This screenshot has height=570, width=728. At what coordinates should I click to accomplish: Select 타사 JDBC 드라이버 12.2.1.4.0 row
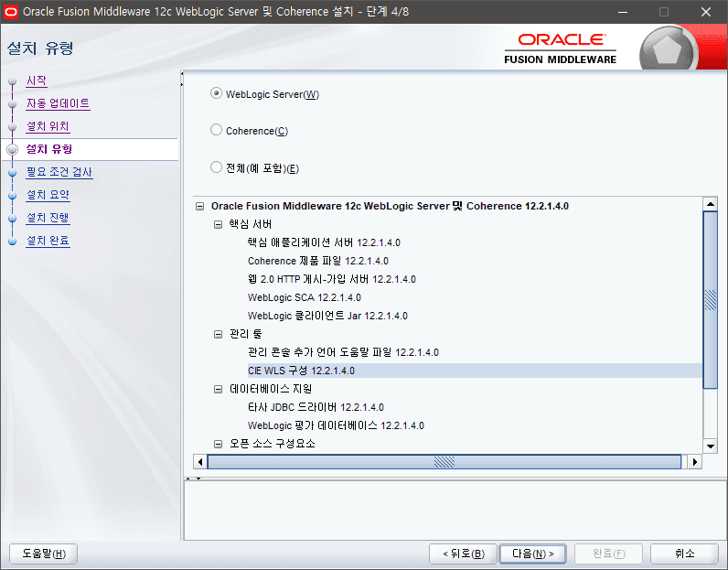click(x=316, y=407)
